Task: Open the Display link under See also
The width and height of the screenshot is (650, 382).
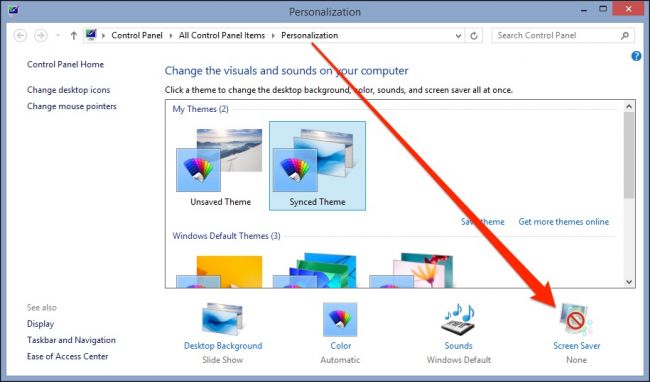Action: click(41, 324)
